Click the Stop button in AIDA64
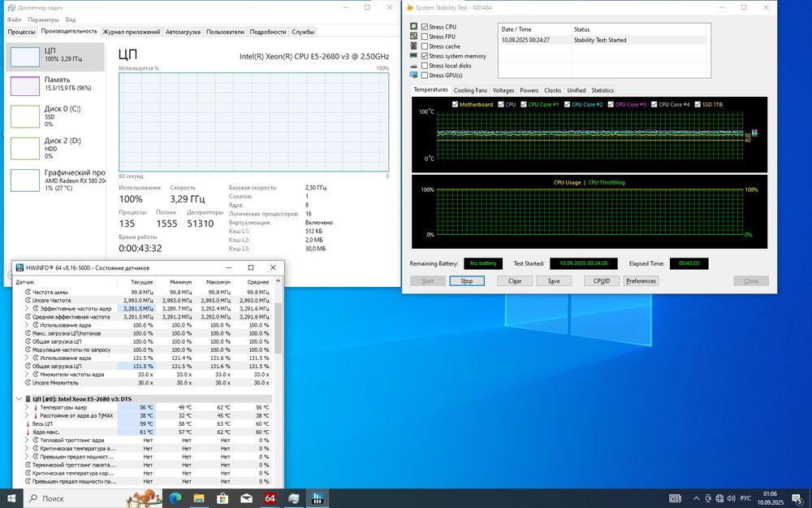 467,281
